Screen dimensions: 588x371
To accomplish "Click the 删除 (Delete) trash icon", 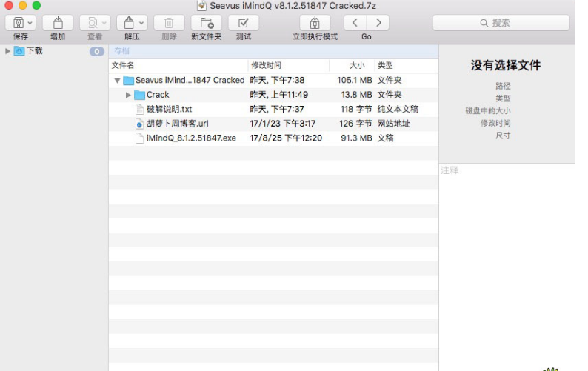I will click(x=169, y=23).
